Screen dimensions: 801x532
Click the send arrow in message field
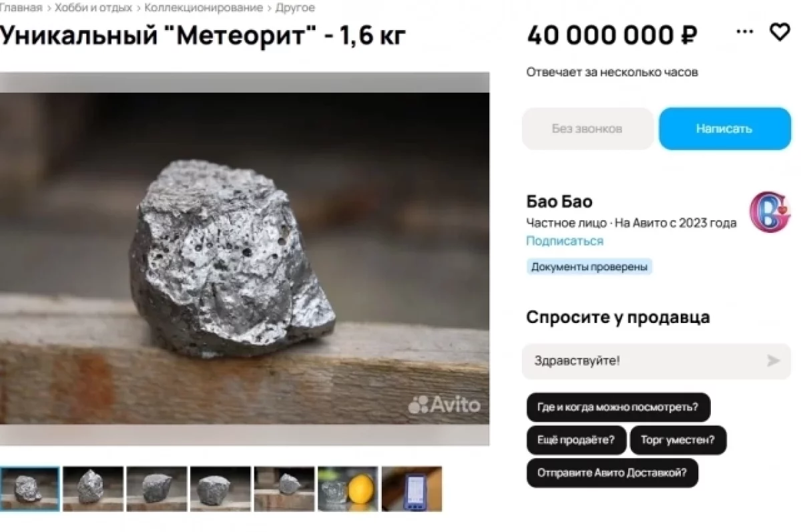pos(773,361)
